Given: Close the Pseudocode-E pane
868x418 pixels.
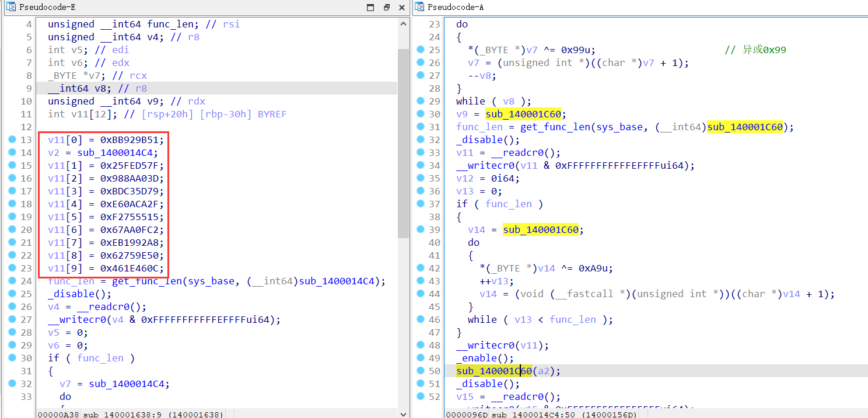Looking at the screenshot, I should (401, 8).
